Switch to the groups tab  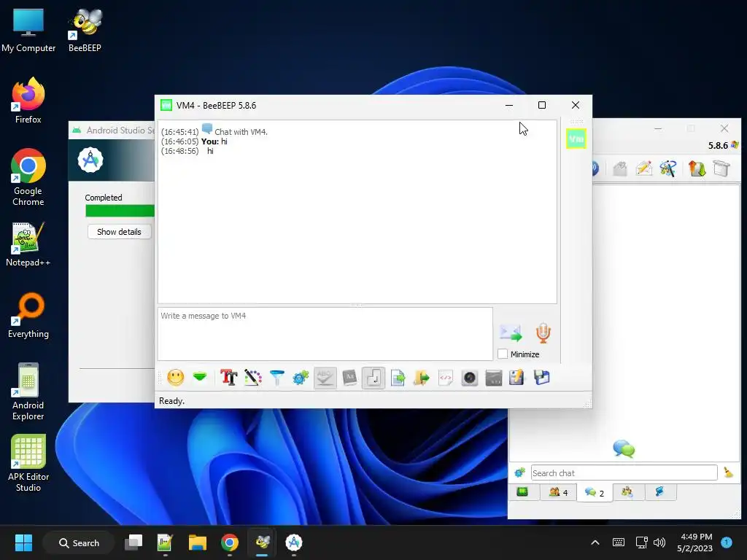tap(627, 492)
